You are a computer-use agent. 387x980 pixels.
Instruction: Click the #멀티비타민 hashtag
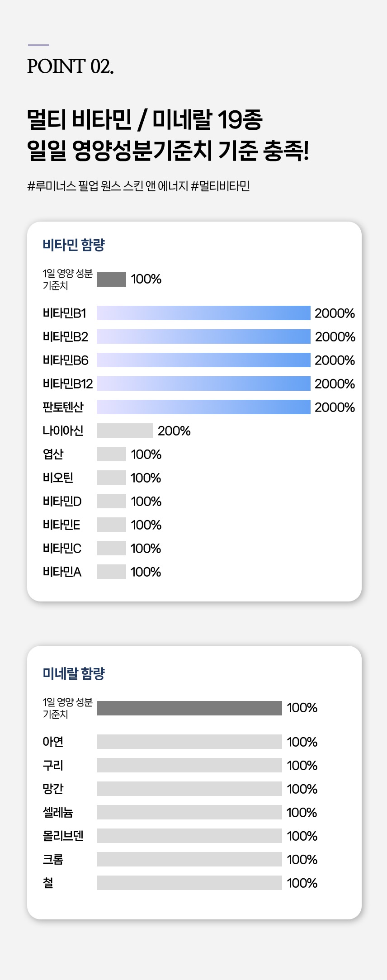pos(220,186)
